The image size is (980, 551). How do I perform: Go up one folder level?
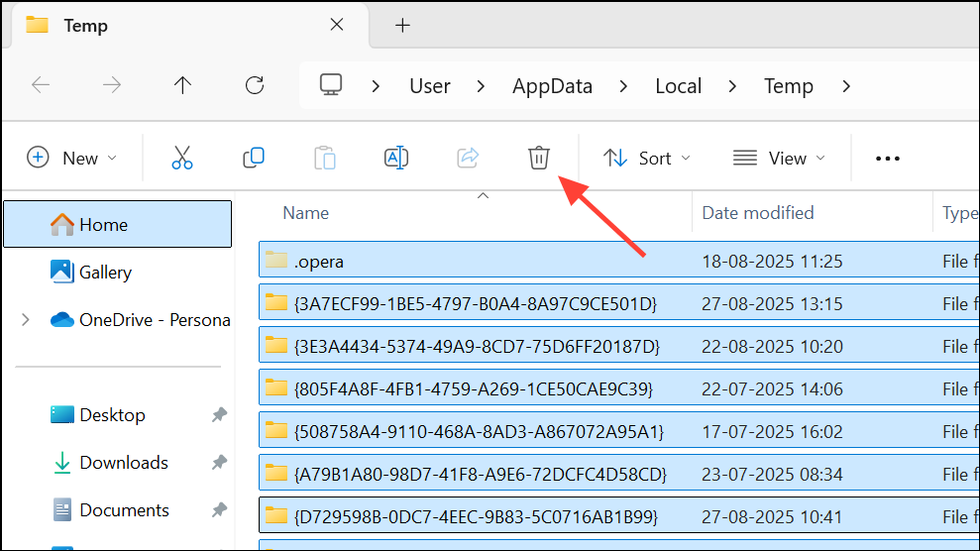(182, 85)
